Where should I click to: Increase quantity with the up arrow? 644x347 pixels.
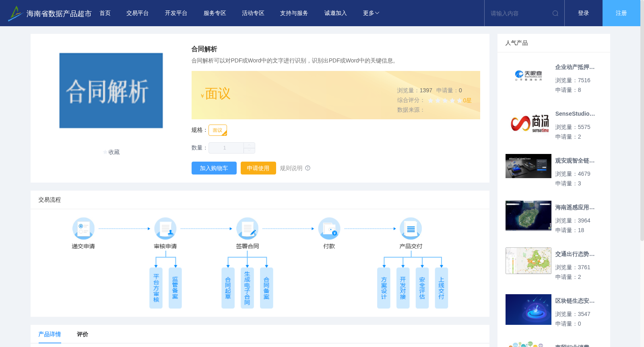(x=249, y=145)
